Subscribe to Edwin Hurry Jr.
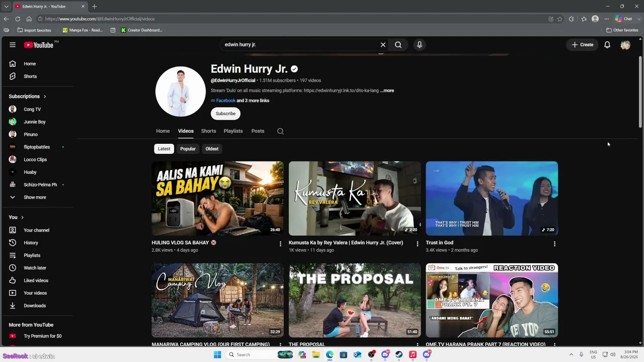 coord(225,114)
